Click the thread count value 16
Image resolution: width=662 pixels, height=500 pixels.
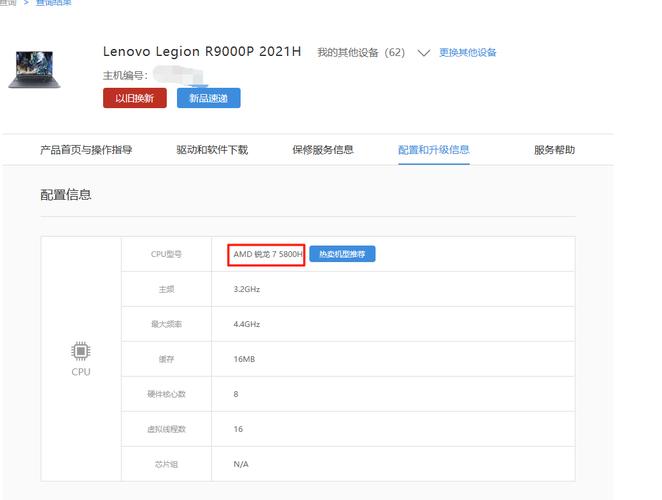tap(238, 429)
